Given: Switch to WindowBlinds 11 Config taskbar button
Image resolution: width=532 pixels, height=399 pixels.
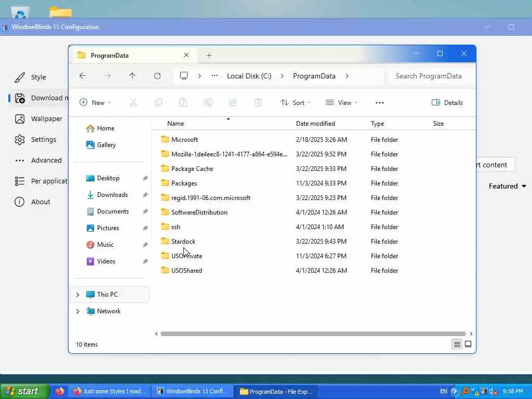Looking at the screenshot, I should pyautogui.click(x=192, y=391).
